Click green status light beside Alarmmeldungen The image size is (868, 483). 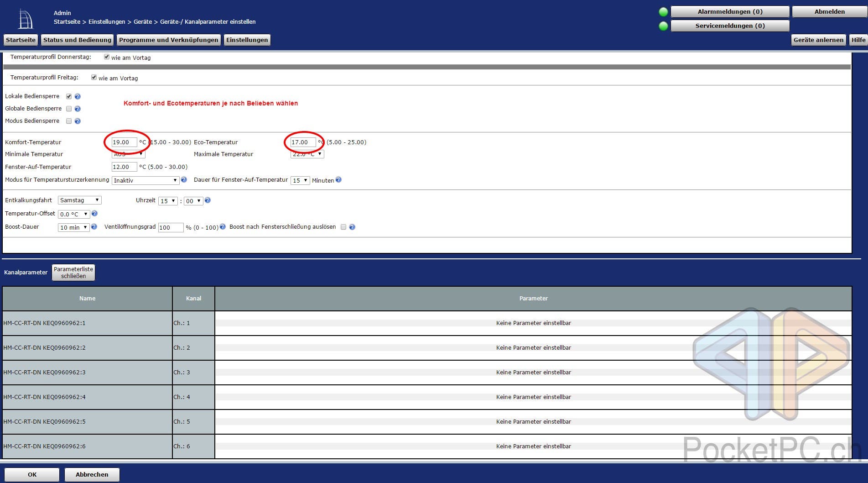(664, 12)
